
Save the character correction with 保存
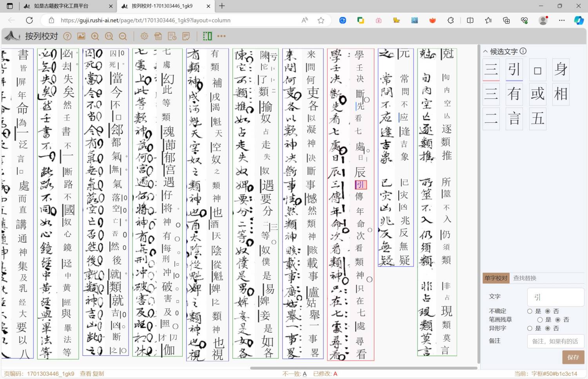(573, 357)
